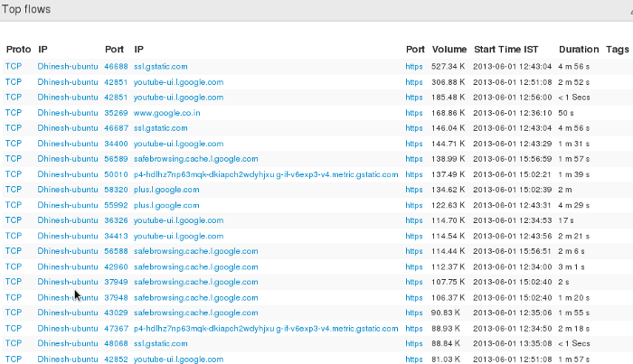Click the metric.gstatic.com host for port 50010

[x=266, y=174]
